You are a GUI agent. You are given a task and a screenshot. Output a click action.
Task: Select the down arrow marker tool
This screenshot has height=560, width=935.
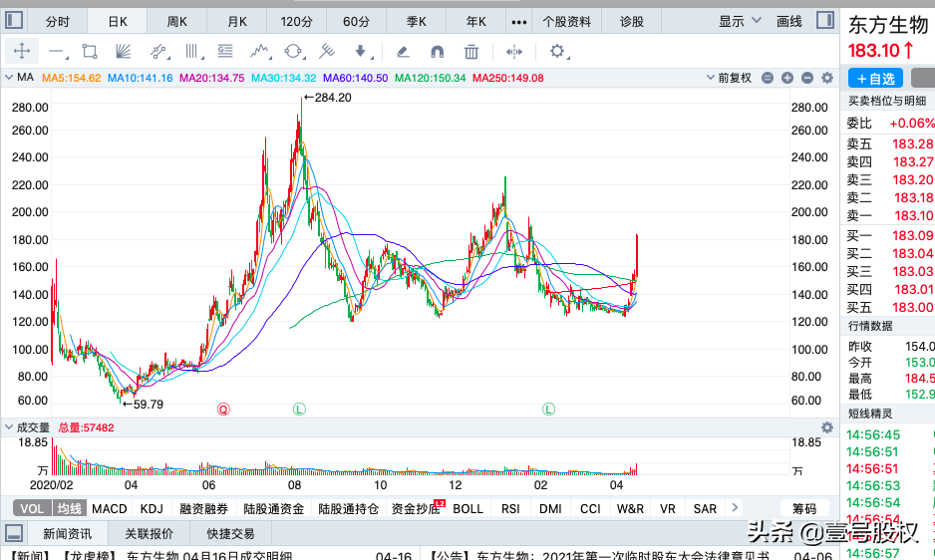point(362,51)
